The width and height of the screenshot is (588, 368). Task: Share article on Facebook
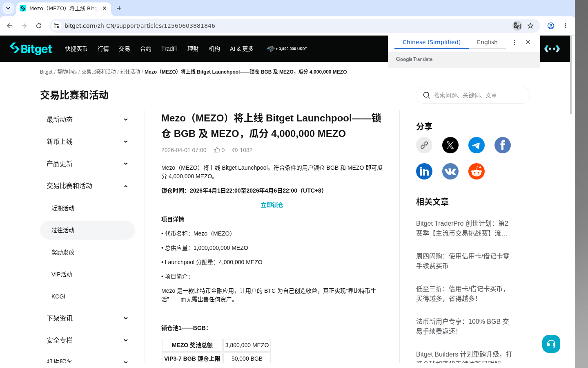tap(503, 145)
